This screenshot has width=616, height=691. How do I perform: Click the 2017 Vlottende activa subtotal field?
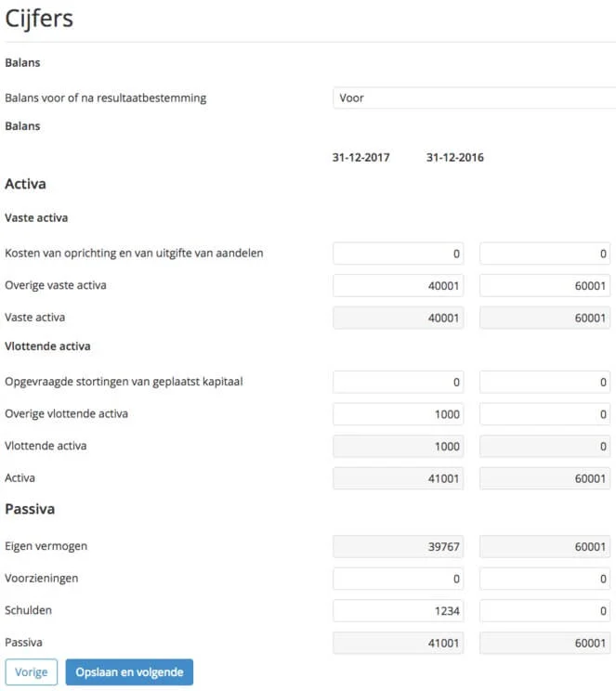(399, 447)
